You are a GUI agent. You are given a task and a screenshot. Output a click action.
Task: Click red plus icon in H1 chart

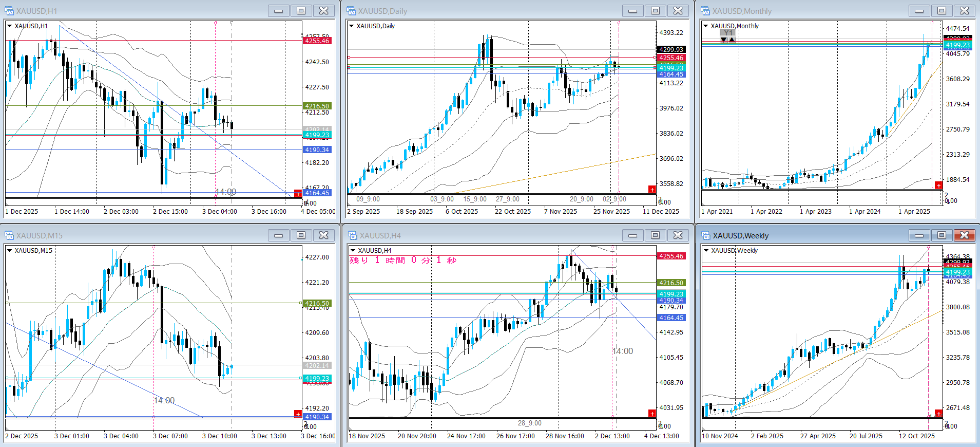pos(298,193)
